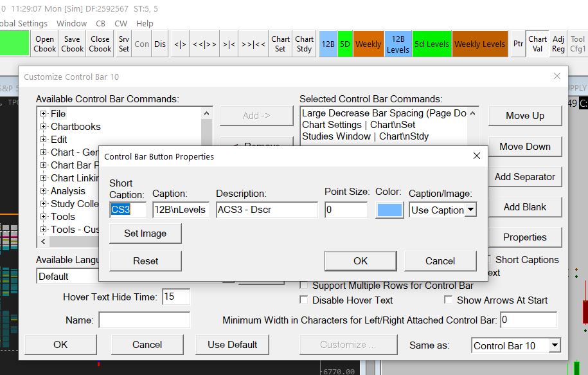Click the Con toolbar button

point(142,44)
